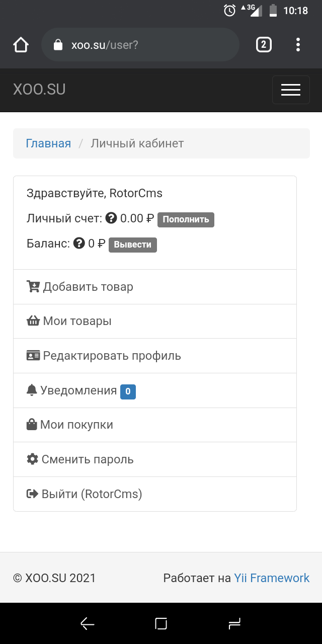Open browser three-dot overflow menu

(298, 45)
